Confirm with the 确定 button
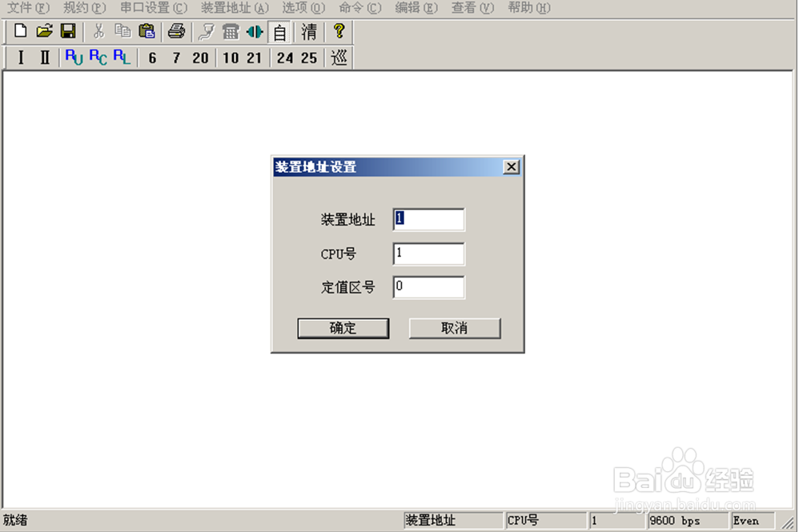The height and width of the screenshot is (532, 799). click(343, 328)
